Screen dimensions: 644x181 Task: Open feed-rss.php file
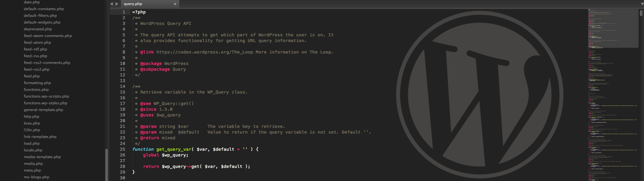(x=35, y=56)
